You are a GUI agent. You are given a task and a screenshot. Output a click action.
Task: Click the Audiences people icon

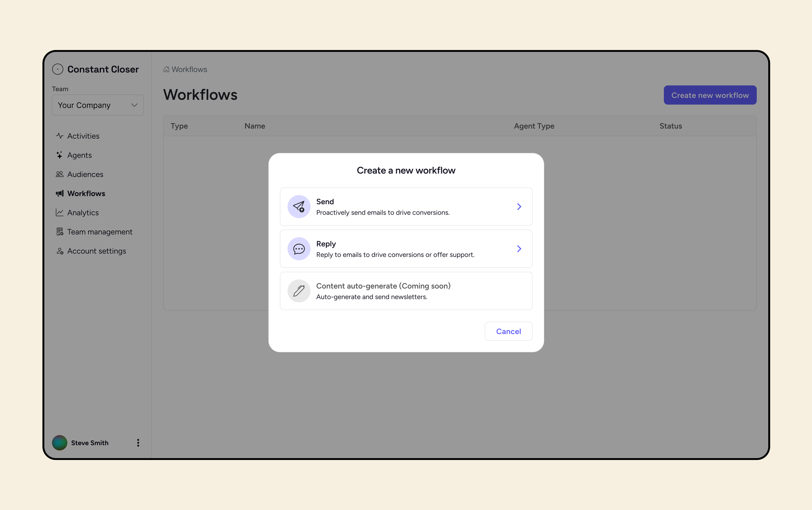click(60, 174)
